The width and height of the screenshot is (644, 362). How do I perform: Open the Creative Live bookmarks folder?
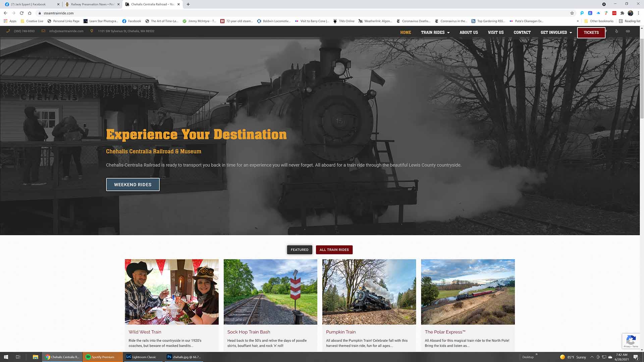coord(32,21)
